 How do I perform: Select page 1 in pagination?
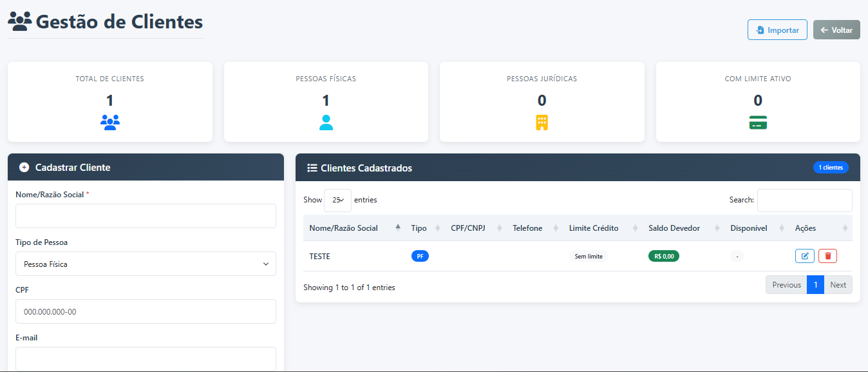pyautogui.click(x=815, y=285)
